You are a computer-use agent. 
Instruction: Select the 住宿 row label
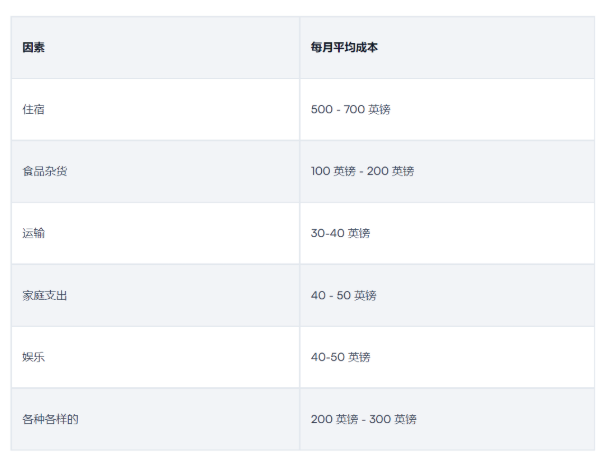33,109
